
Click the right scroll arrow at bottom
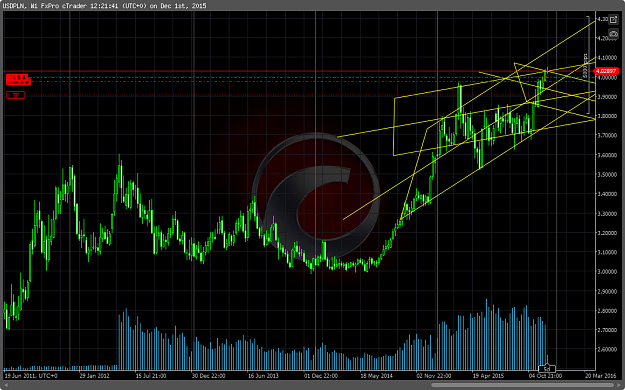[x=619, y=385]
